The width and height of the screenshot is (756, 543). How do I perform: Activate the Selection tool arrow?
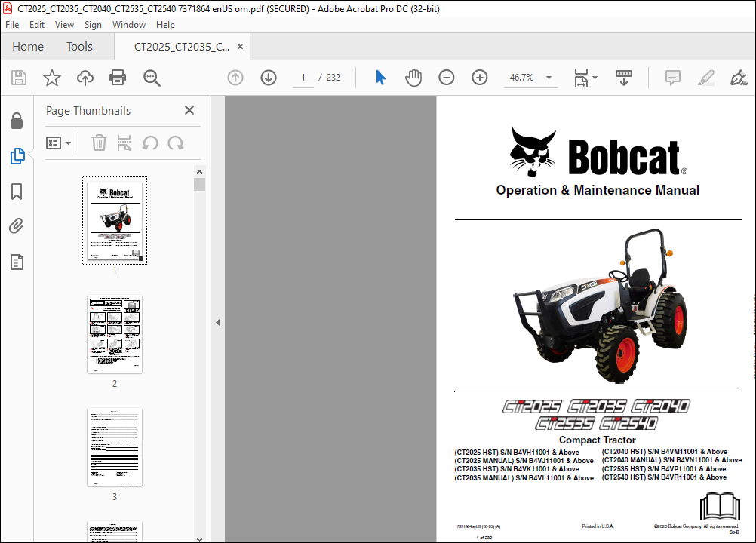[380, 78]
